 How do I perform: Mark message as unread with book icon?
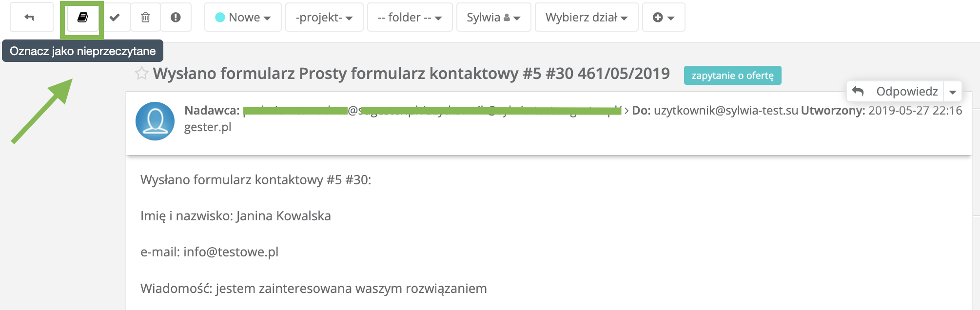click(83, 18)
